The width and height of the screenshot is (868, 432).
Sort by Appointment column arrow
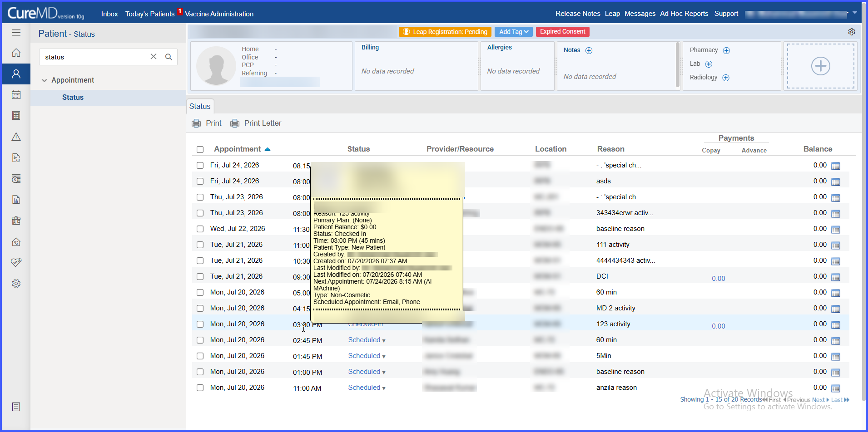[x=268, y=149]
